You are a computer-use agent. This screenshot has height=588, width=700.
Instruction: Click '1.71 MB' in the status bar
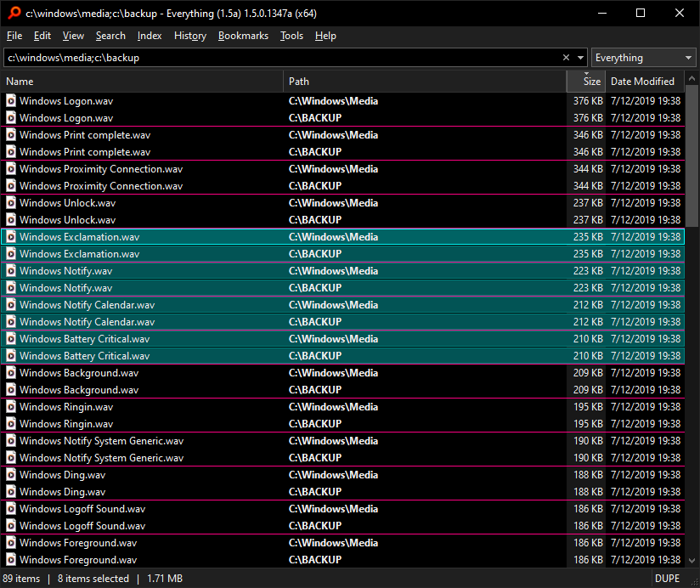click(165, 578)
